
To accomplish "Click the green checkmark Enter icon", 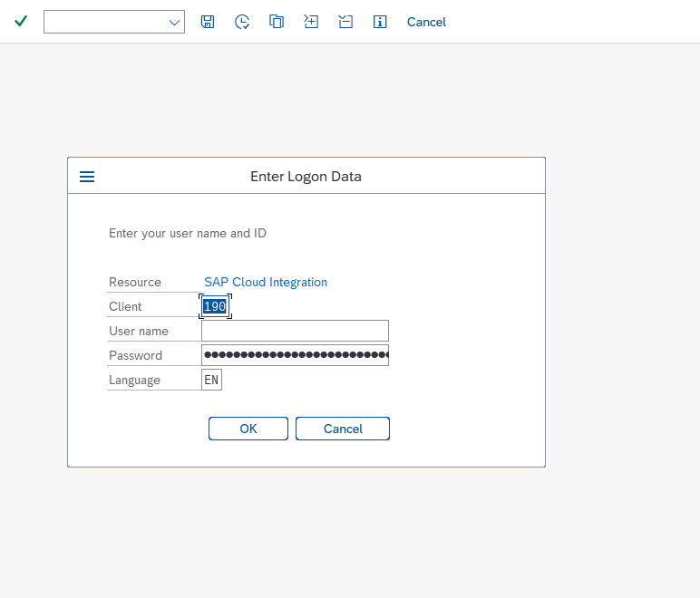I will (21, 22).
